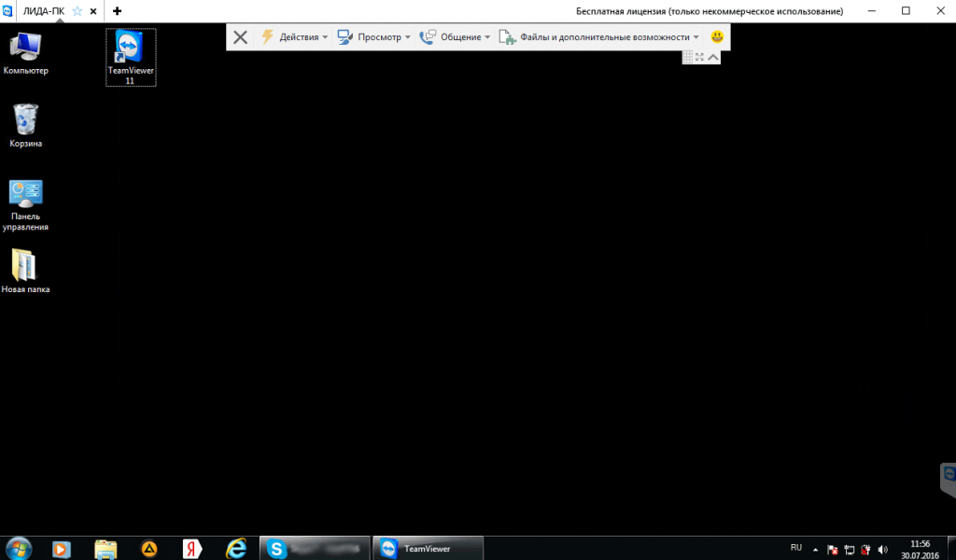Viewport: 956px width, 560px height.
Task: Open the file explorer taskbar icon
Action: pyautogui.click(x=105, y=549)
